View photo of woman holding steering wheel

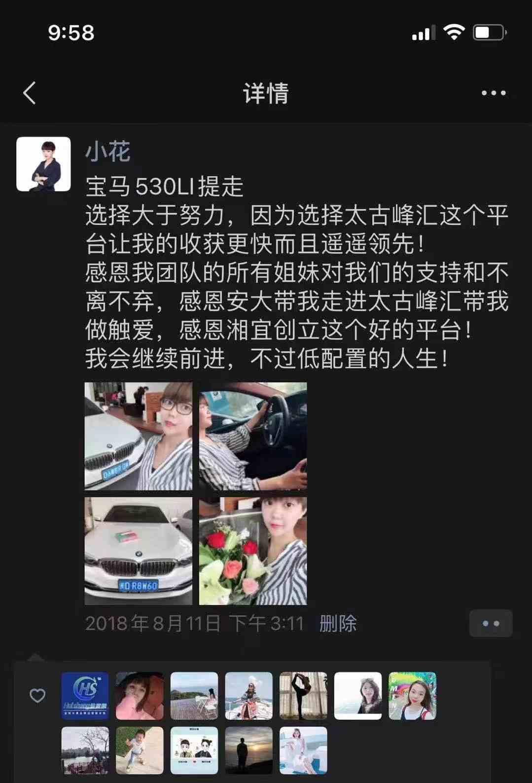[x=253, y=436]
